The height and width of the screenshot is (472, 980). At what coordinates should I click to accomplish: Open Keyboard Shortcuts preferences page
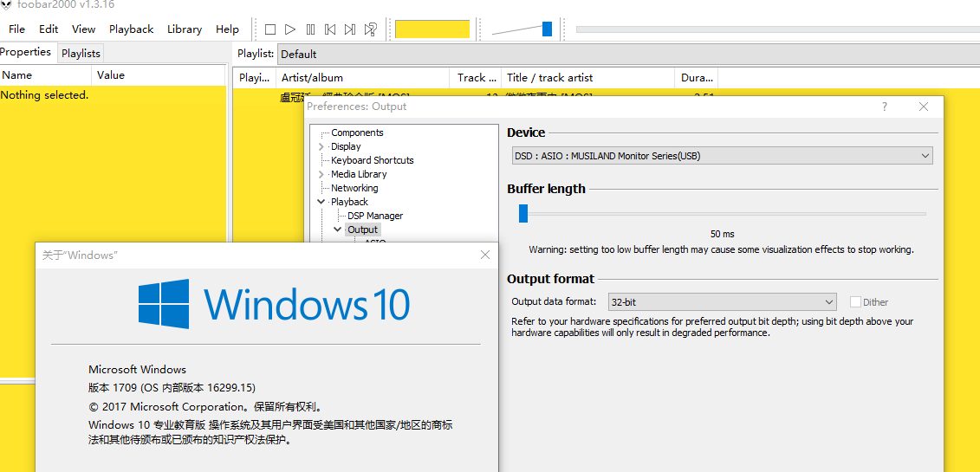click(372, 160)
